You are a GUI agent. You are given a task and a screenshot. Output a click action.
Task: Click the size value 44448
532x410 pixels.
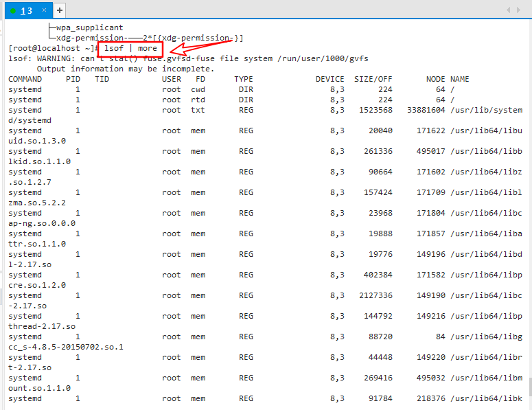(x=380, y=357)
